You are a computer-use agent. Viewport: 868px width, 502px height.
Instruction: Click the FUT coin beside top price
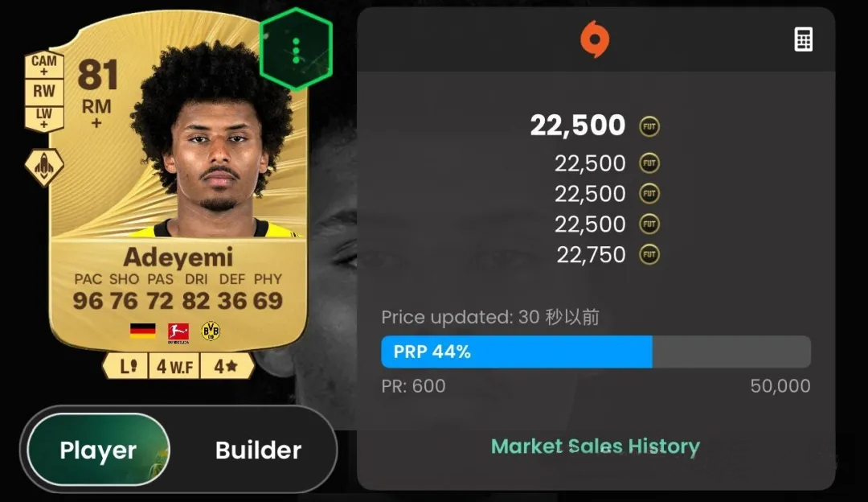(x=649, y=126)
